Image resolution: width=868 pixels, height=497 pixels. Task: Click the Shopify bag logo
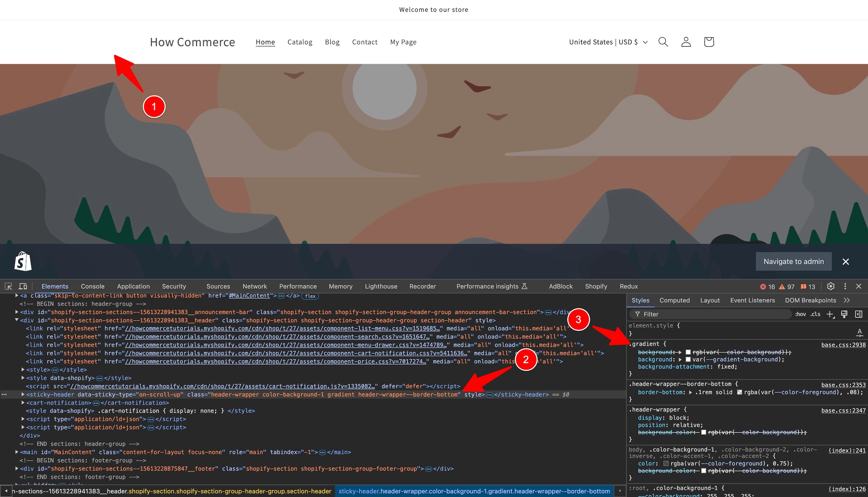(23, 261)
